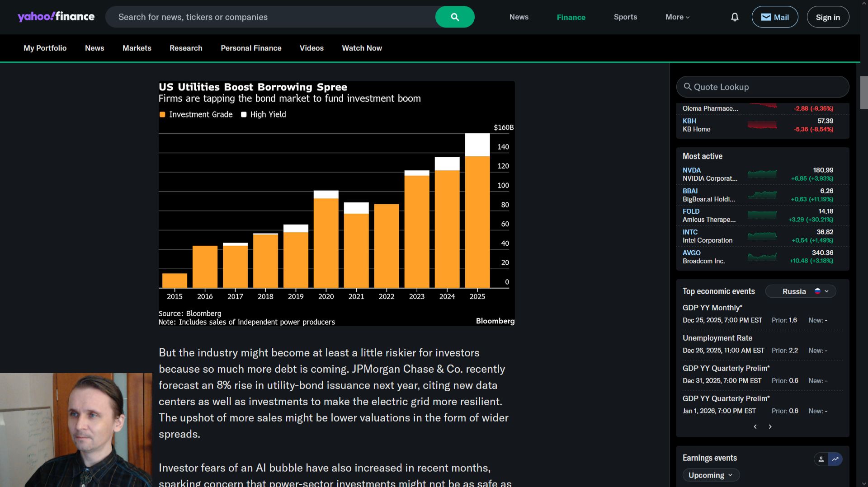Click the webcam video overlay
This screenshot has height=487, width=868.
(76, 430)
